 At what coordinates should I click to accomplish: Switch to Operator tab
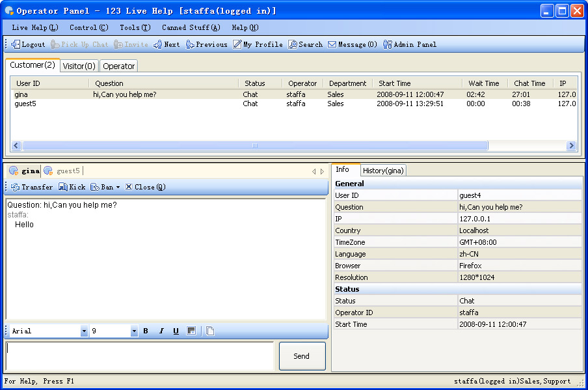click(118, 66)
